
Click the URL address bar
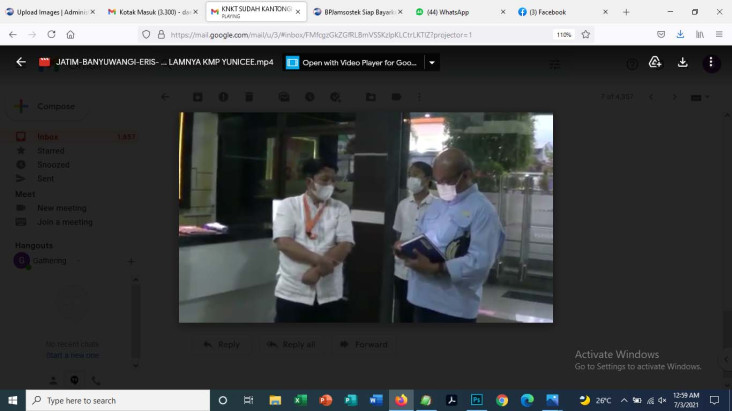click(x=359, y=35)
